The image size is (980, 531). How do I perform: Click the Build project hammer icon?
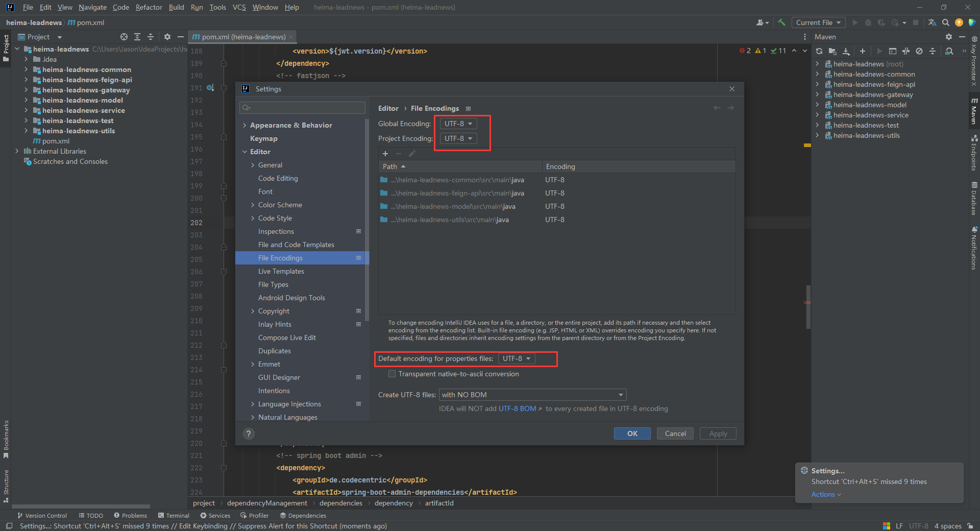(781, 22)
